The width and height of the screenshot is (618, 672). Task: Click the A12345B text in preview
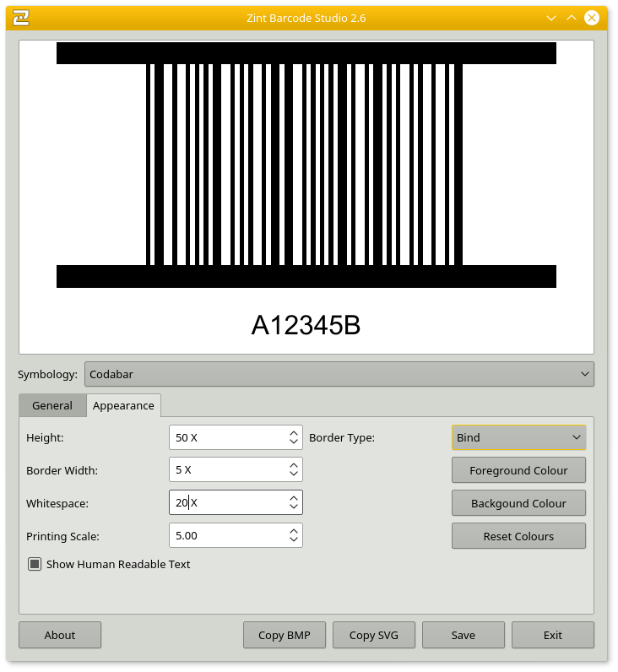click(x=306, y=325)
